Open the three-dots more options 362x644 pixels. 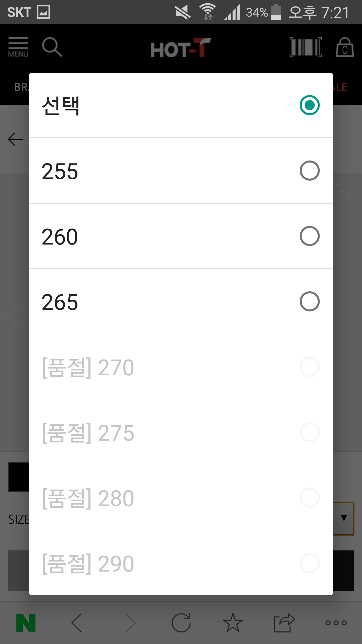point(336,623)
